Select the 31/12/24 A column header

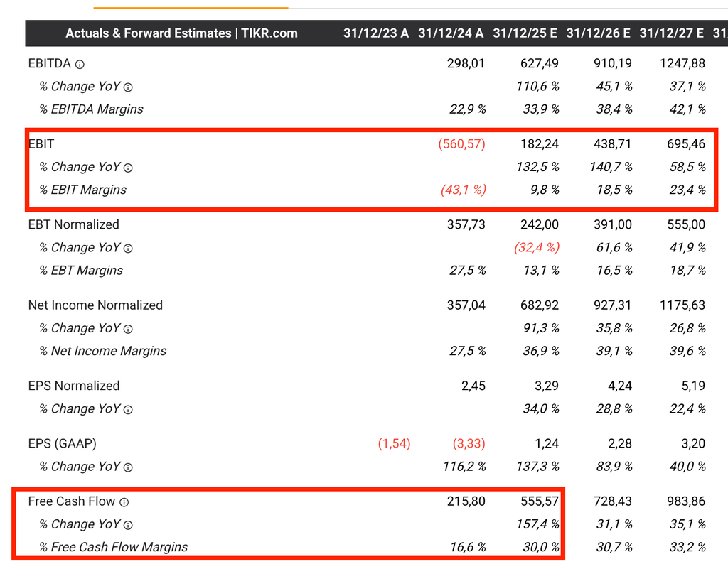[x=451, y=33]
